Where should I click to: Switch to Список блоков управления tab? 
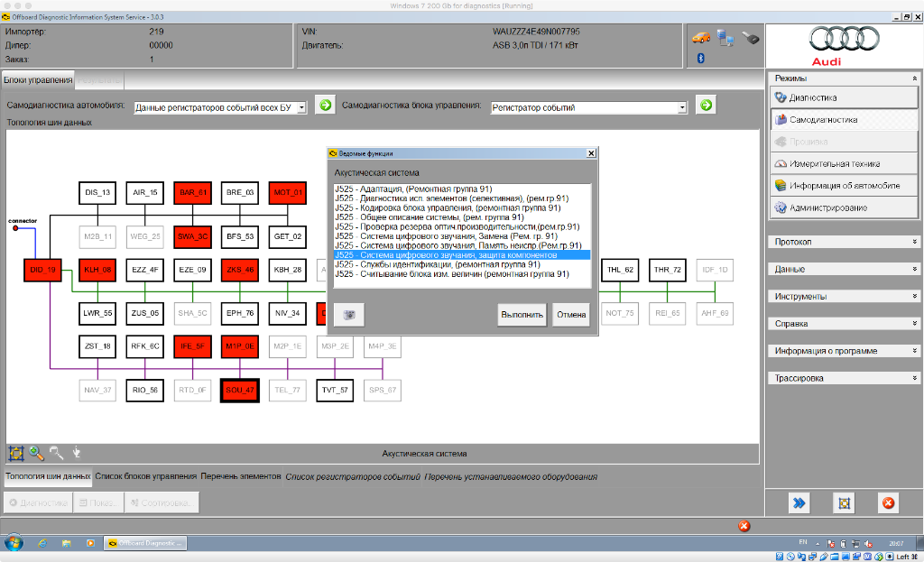pyautogui.click(x=145, y=476)
